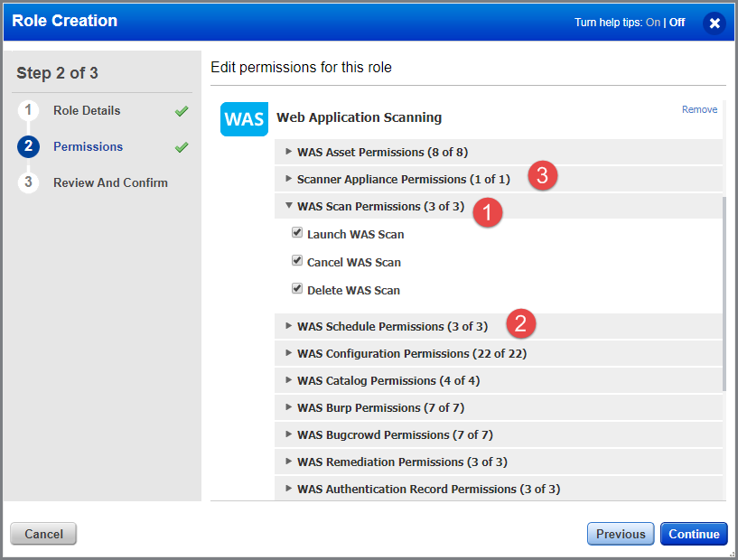
Task: Click the red callout badge numbered 3
Action: 541,176
